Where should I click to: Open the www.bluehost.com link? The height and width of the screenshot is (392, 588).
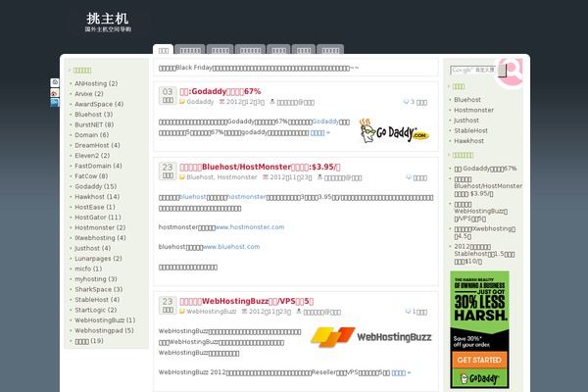[x=231, y=246]
